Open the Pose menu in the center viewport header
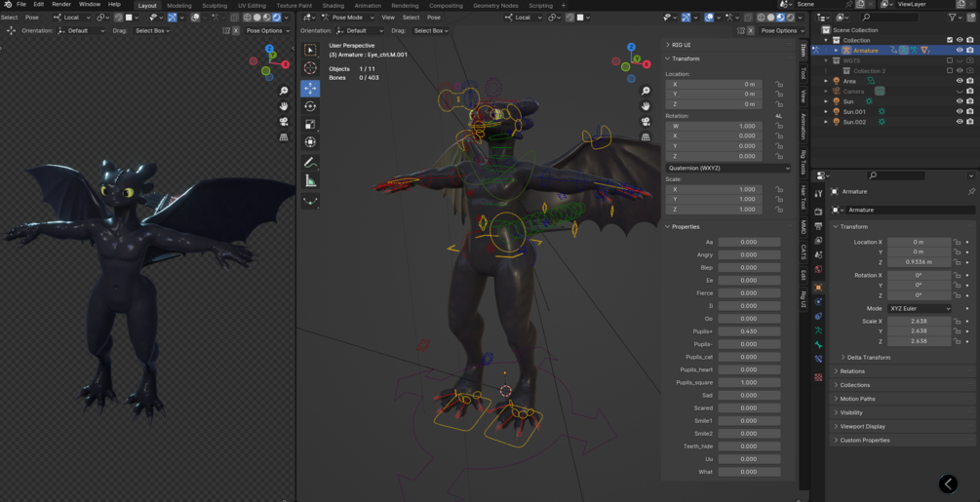 point(434,18)
